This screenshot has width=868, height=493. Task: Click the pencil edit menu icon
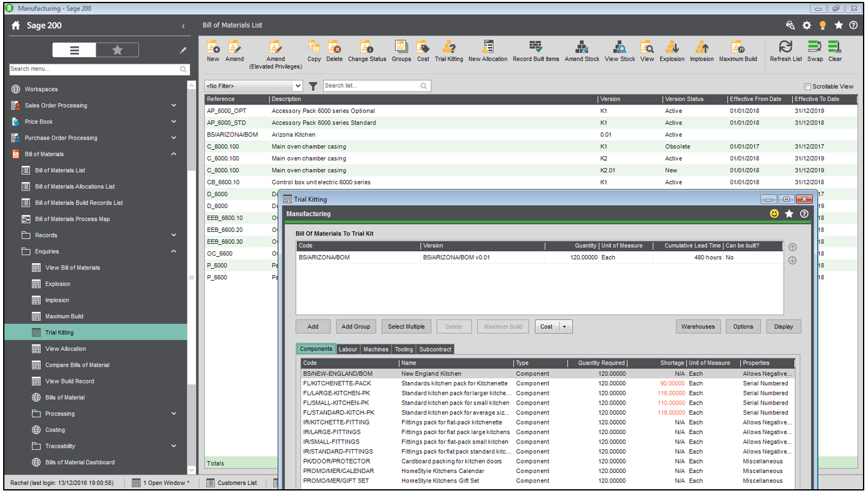183,51
